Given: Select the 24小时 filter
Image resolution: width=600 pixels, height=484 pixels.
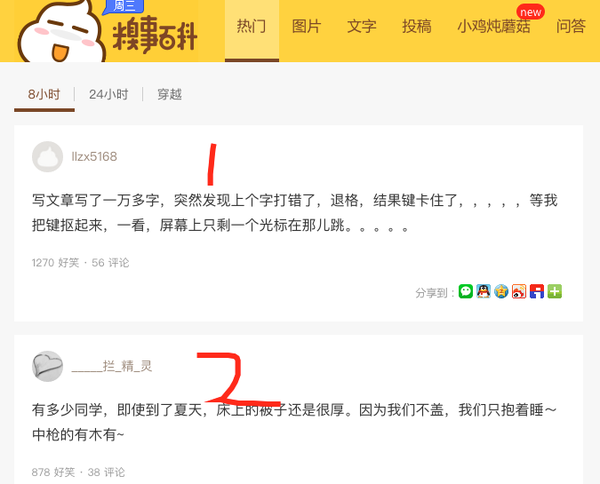Looking at the screenshot, I should coord(109,95).
